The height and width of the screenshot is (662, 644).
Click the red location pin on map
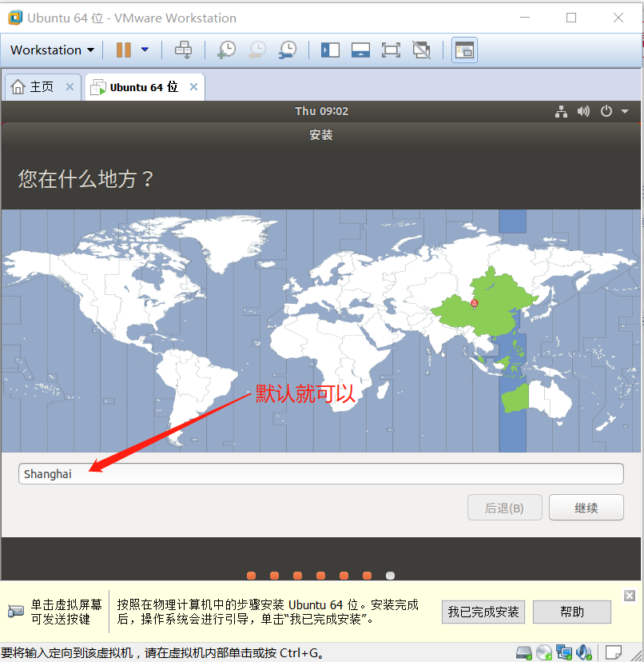(x=475, y=304)
